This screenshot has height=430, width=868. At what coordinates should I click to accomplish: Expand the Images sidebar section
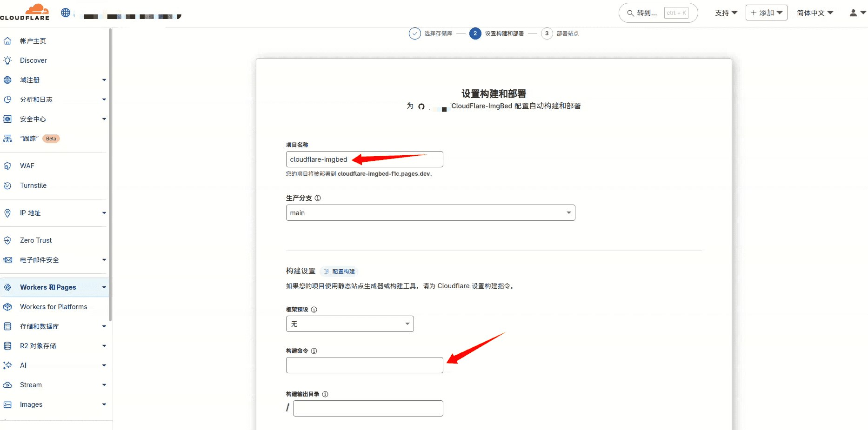pos(104,404)
